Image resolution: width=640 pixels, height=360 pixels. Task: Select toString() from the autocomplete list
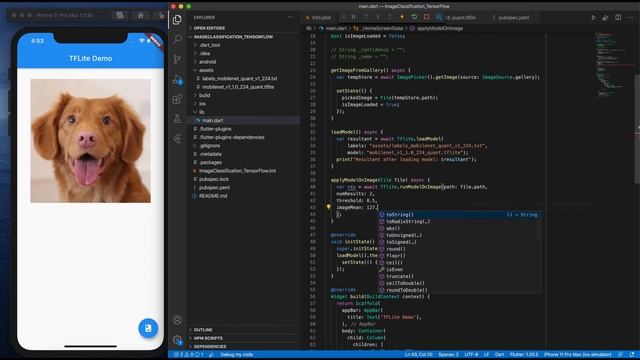[x=459, y=215]
